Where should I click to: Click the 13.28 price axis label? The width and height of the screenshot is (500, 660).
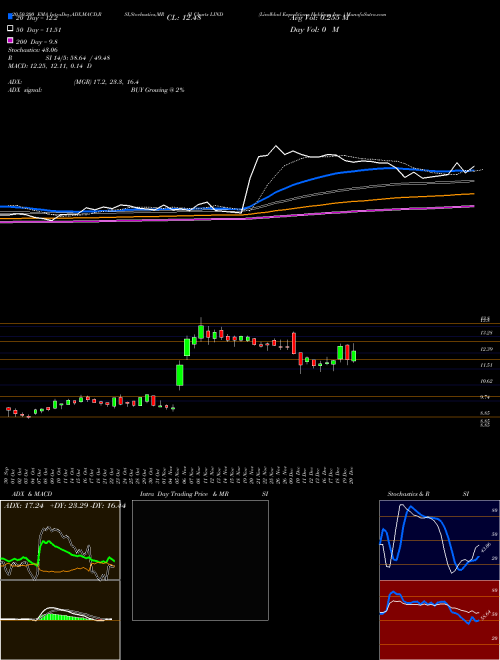click(487, 333)
